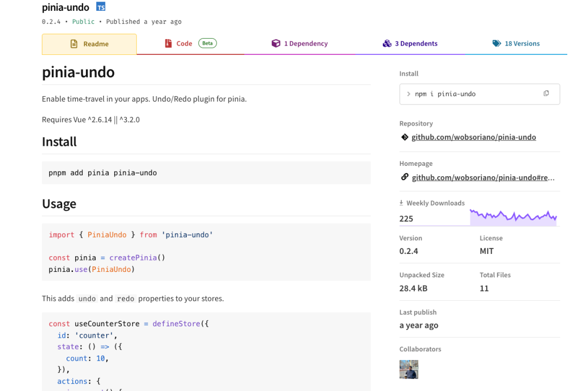The width and height of the screenshot is (588, 391).
Task: Open the 18 Versions tab
Action: pos(516,44)
